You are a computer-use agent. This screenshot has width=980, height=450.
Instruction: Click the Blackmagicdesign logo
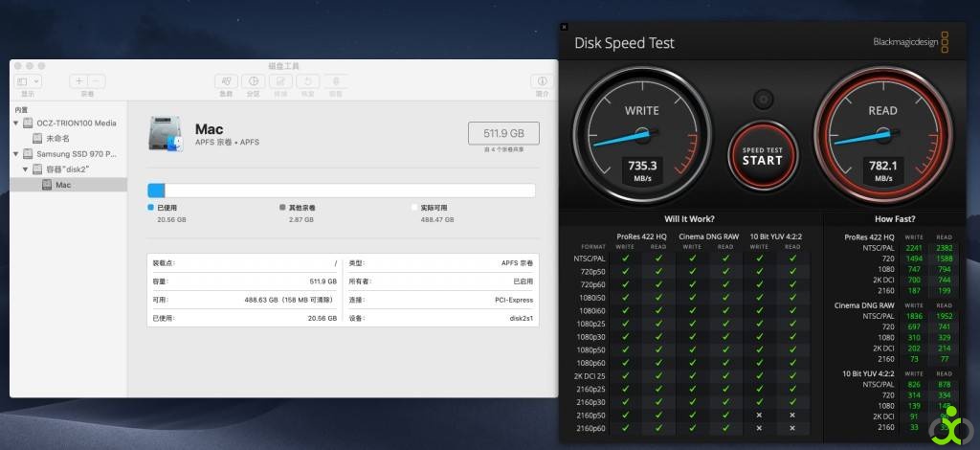tap(911, 42)
